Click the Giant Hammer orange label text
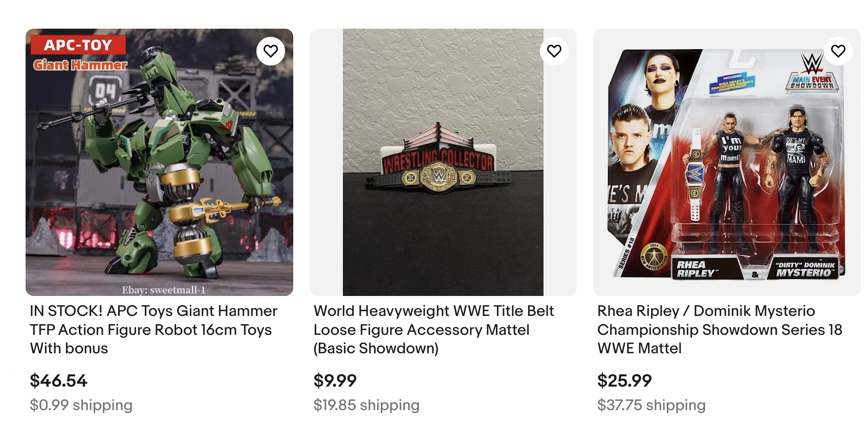 [79, 65]
